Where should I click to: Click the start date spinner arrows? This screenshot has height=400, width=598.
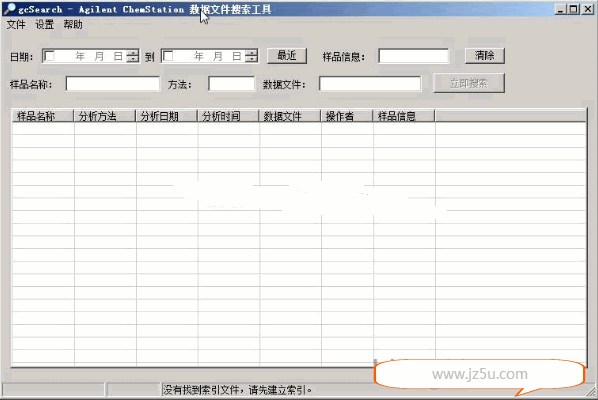[132, 56]
